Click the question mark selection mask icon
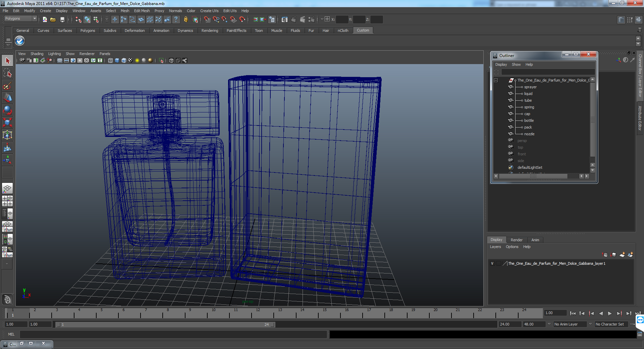This screenshot has height=349, width=644. [x=176, y=19]
